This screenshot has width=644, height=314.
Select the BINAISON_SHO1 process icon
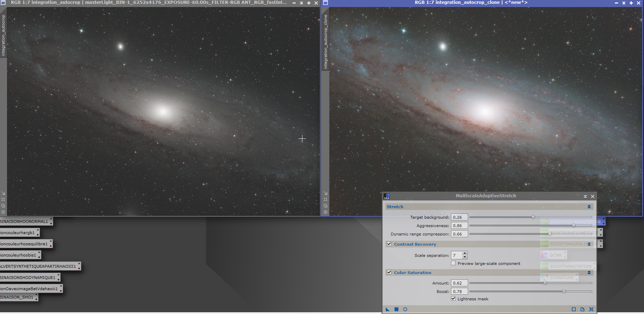19,297
